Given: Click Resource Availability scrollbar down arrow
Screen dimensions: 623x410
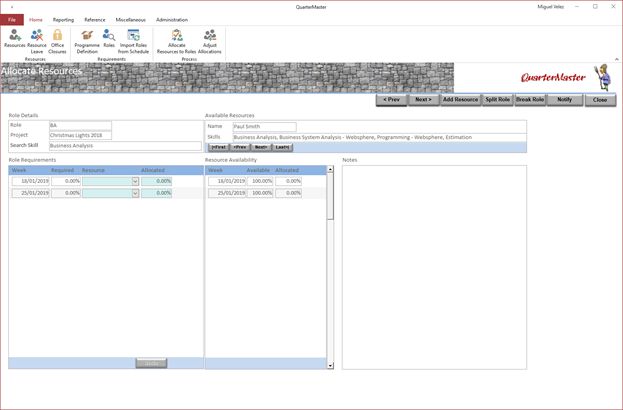Looking at the screenshot, I should 330,366.
